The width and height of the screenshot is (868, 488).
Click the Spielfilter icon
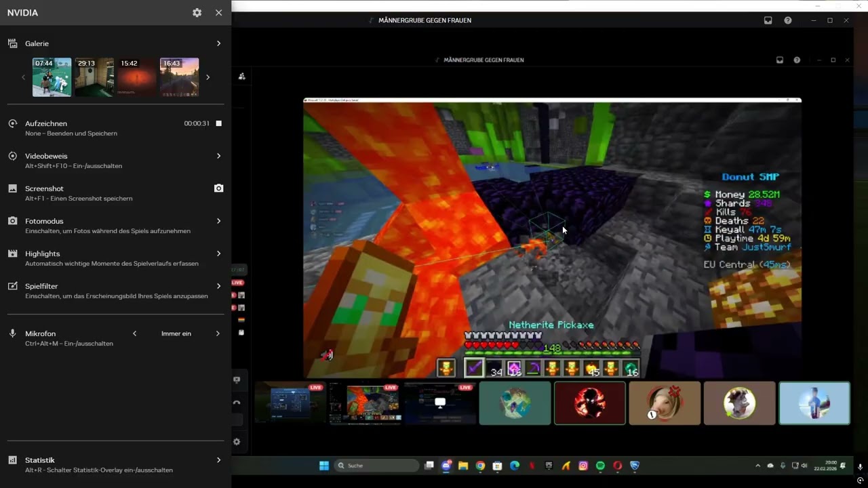click(x=12, y=286)
